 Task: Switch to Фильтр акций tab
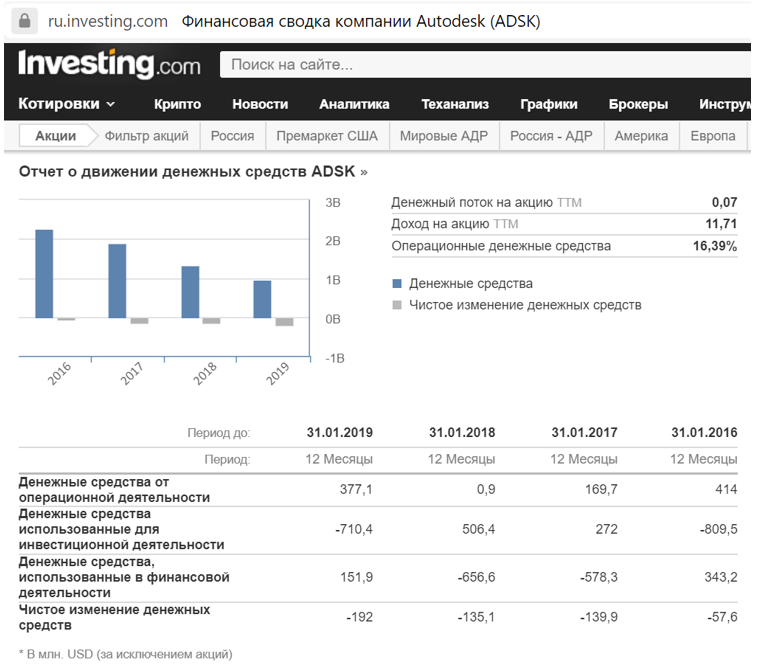click(x=147, y=136)
